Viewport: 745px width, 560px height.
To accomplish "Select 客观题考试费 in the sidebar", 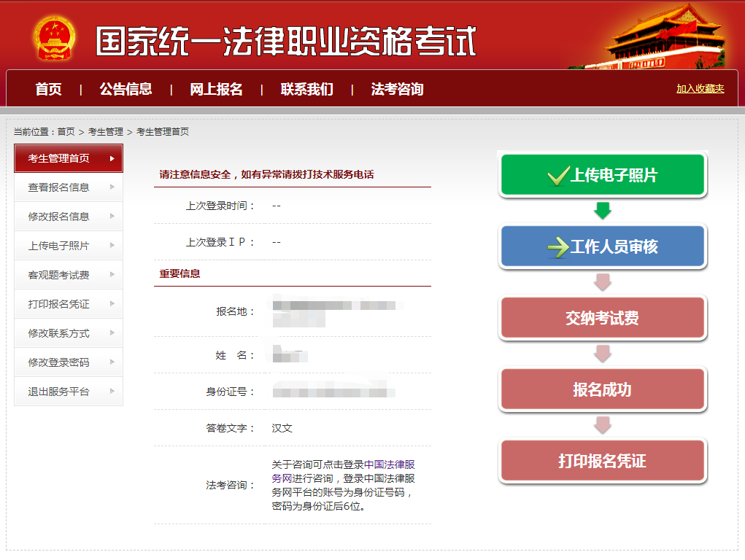I will coord(59,275).
